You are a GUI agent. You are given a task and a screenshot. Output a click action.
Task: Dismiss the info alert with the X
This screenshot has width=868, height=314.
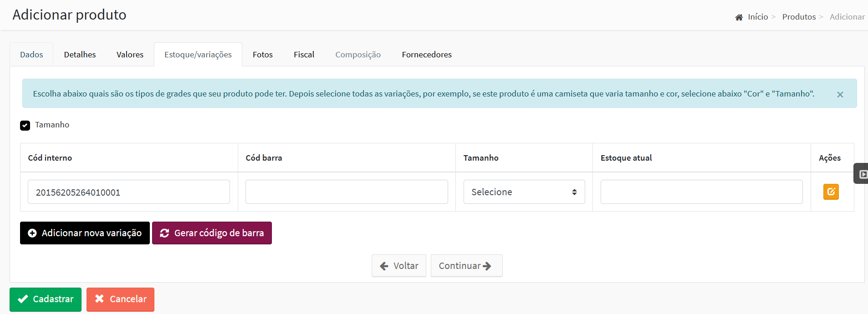click(x=840, y=94)
